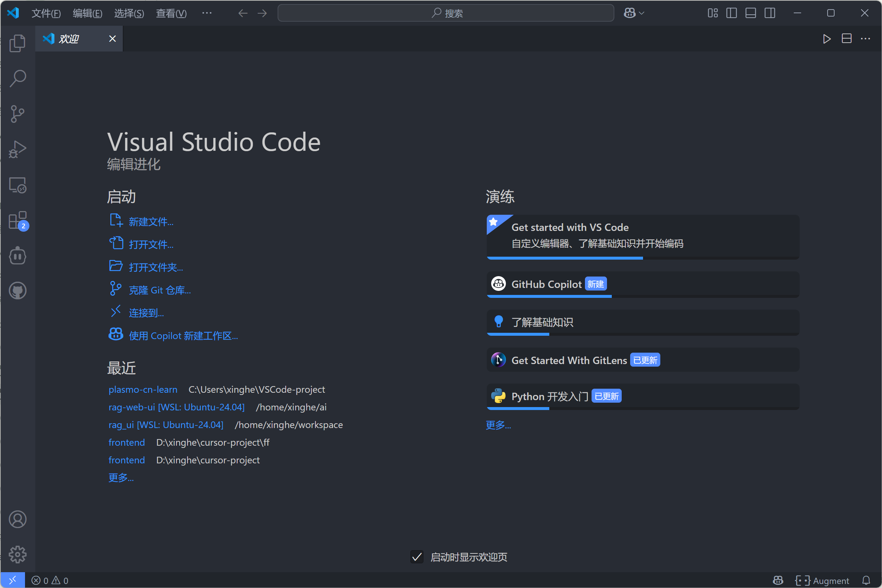Open the Remote Explorer view
The image size is (882, 588).
point(18,185)
